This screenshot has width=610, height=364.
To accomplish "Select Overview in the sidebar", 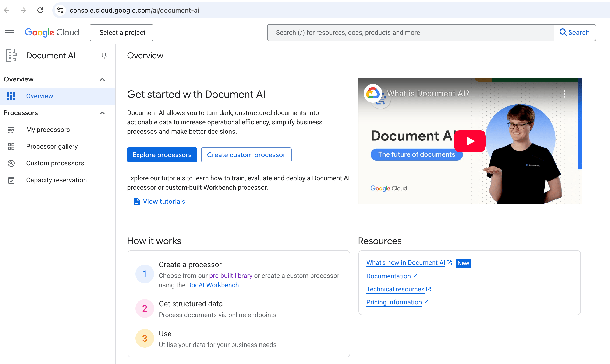I will [x=58, y=96].
